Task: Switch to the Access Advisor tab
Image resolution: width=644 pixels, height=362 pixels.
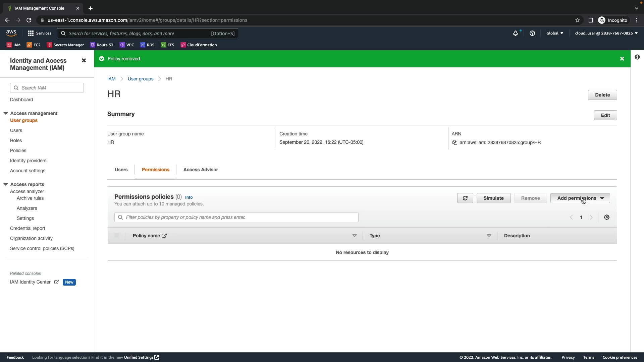Action: 201,170
